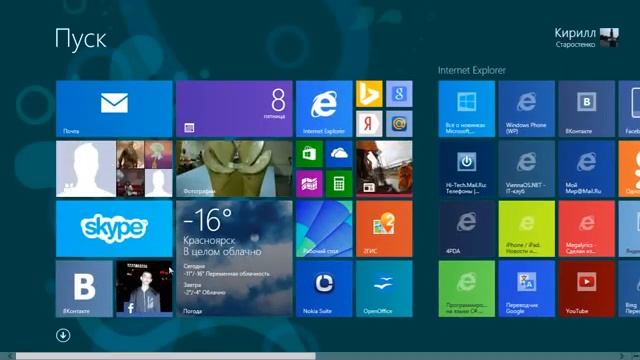Open the Фотографии photos tile
Screen dimensions: 640x360
tap(234, 169)
